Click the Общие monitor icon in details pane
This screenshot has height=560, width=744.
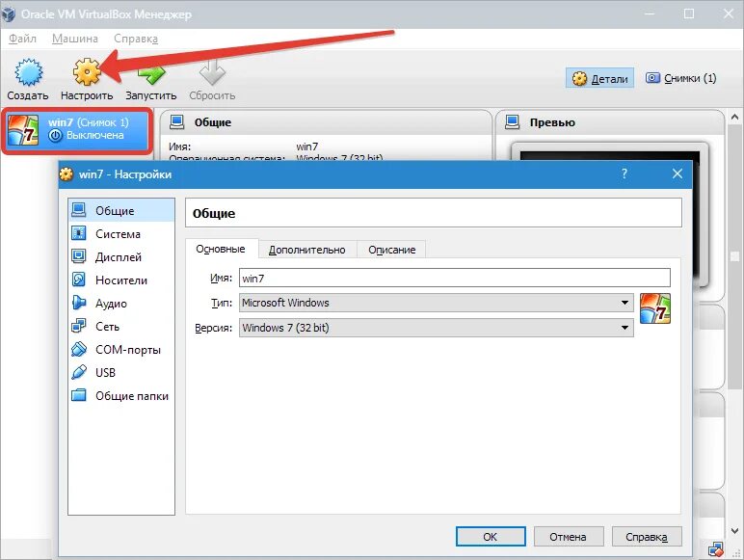177,122
